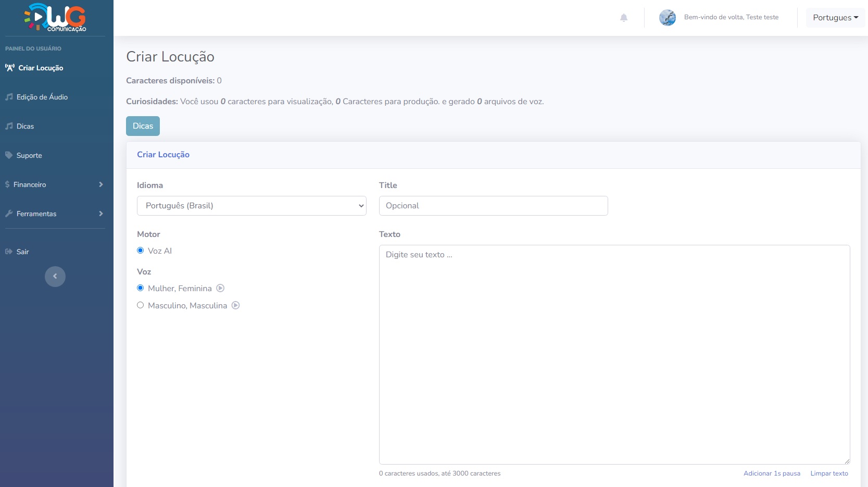Click the user avatar picture

pos(667,18)
